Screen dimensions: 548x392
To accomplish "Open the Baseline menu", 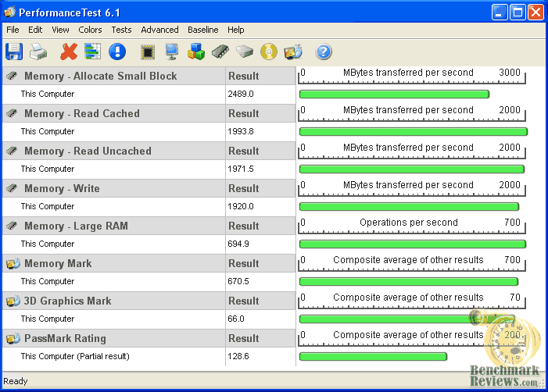I will click(202, 30).
